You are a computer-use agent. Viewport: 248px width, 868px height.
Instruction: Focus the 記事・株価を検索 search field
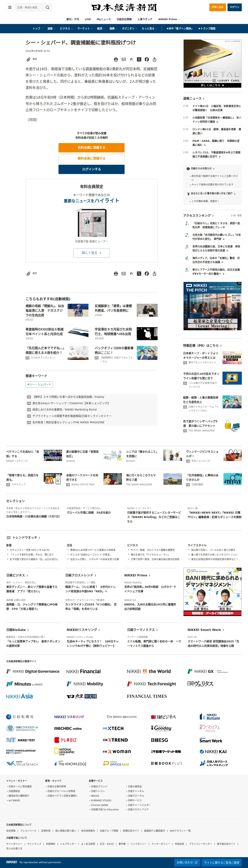pos(30,7)
